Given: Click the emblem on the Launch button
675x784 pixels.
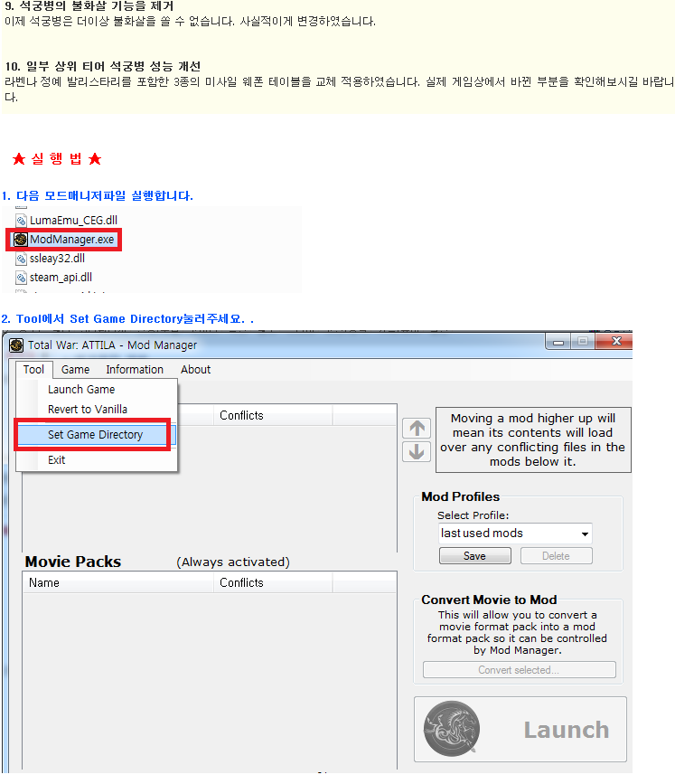Looking at the screenshot, I should click(452, 729).
